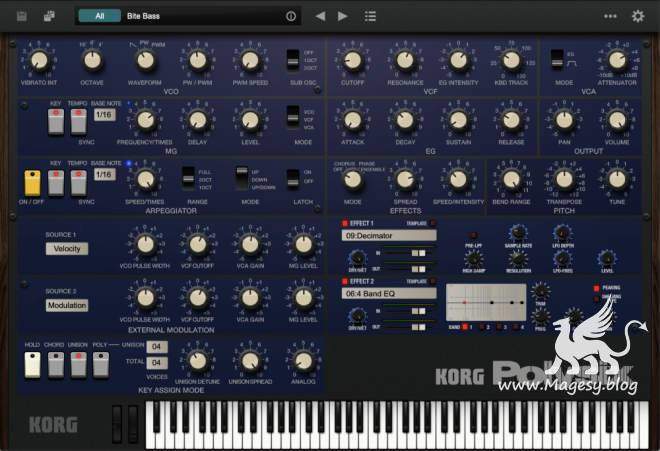
Task: Open MG base note 1/16 selector
Action: [104, 115]
